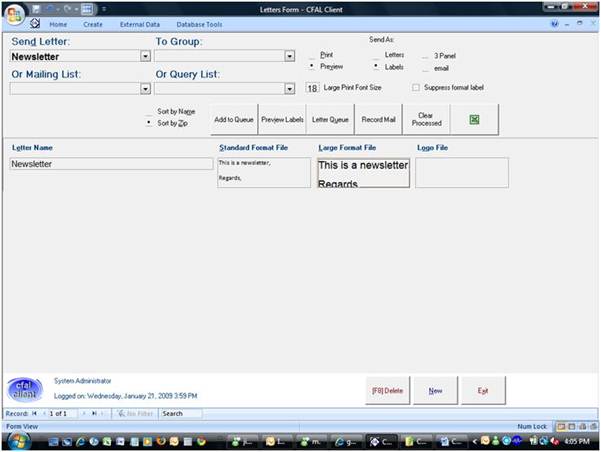Go to last record navigation arrow
Screen dimensions: 601x452
point(94,413)
